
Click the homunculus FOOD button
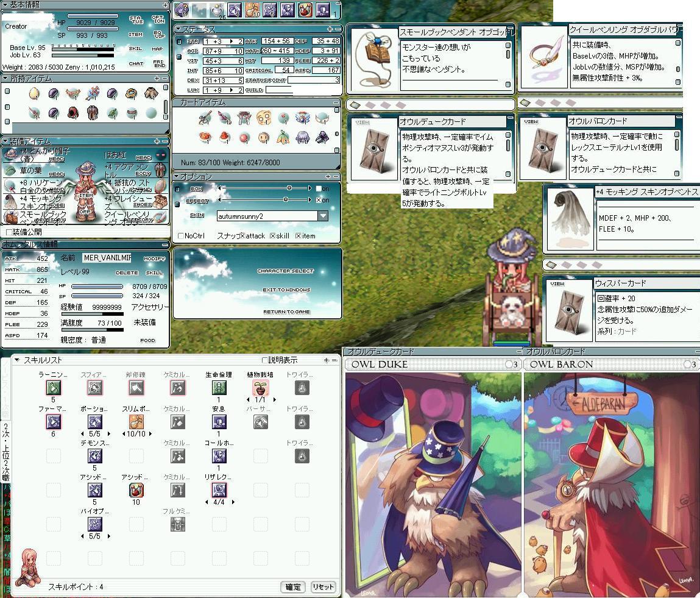point(148,340)
